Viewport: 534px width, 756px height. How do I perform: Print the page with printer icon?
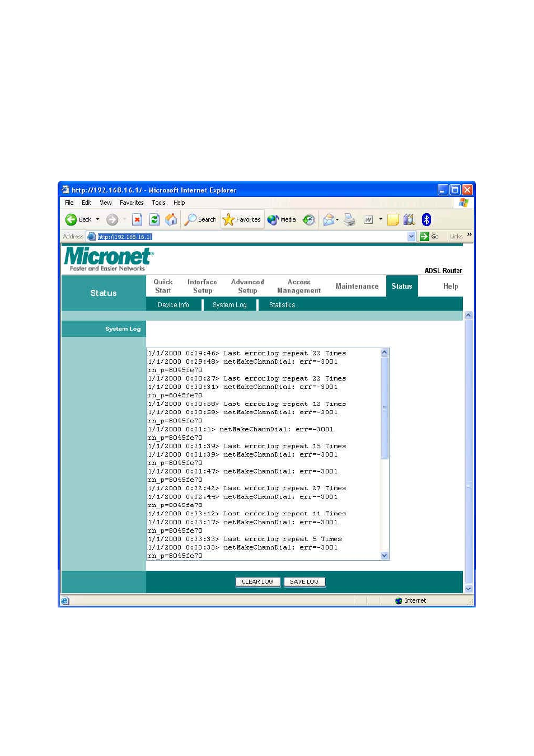(x=349, y=220)
